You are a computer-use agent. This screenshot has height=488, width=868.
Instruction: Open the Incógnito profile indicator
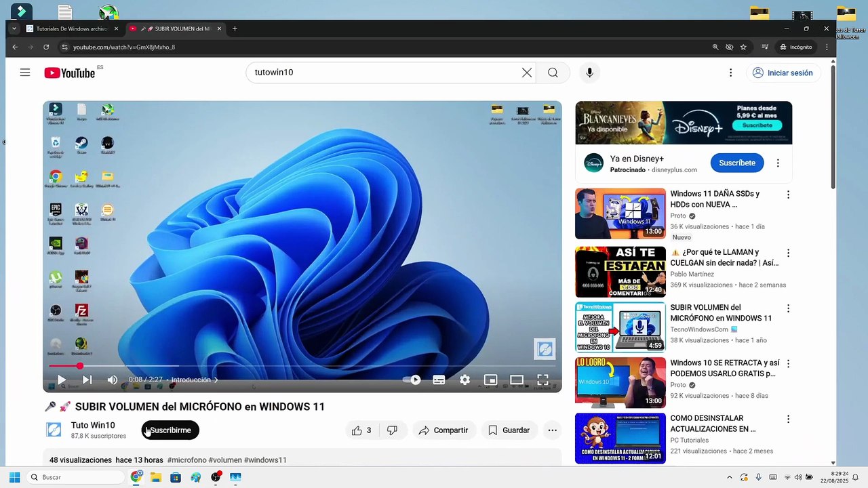tap(796, 47)
